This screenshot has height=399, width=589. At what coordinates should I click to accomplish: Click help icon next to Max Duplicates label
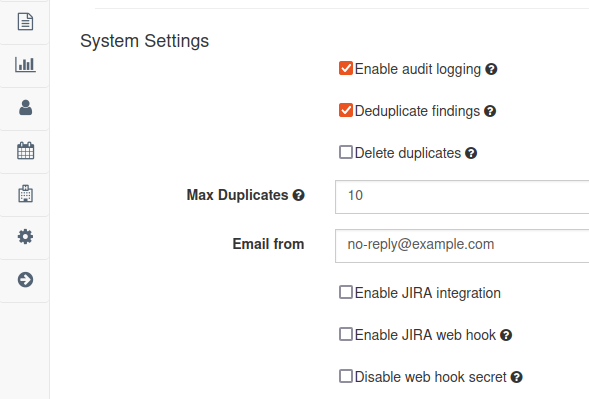299,195
